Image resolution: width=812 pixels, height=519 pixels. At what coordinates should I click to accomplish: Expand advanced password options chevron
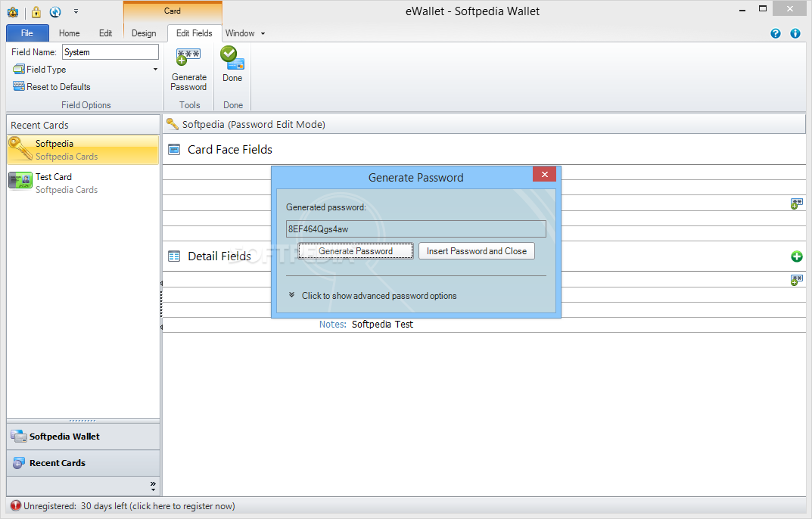click(x=291, y=295)
